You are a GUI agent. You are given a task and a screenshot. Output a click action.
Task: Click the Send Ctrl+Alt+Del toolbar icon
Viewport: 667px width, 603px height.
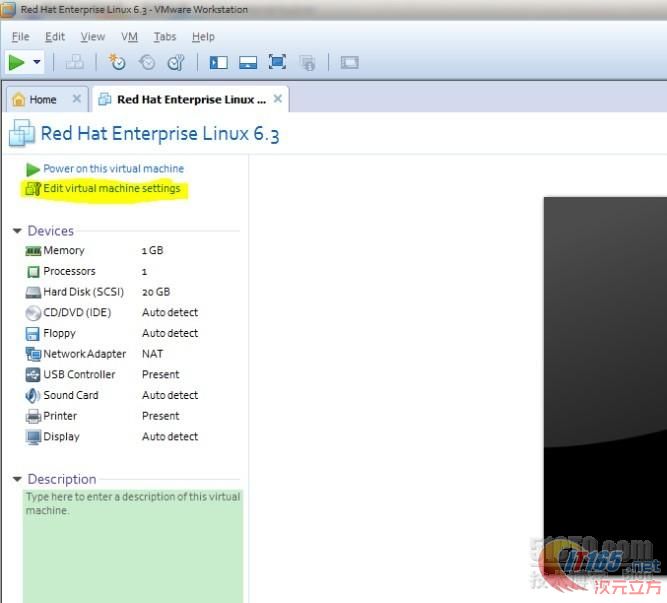coord(74,63)
